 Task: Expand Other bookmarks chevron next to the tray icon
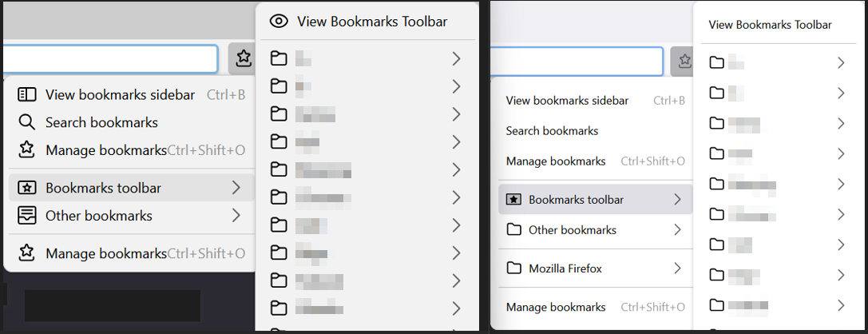pyautogui.click(x=236, y=216)
